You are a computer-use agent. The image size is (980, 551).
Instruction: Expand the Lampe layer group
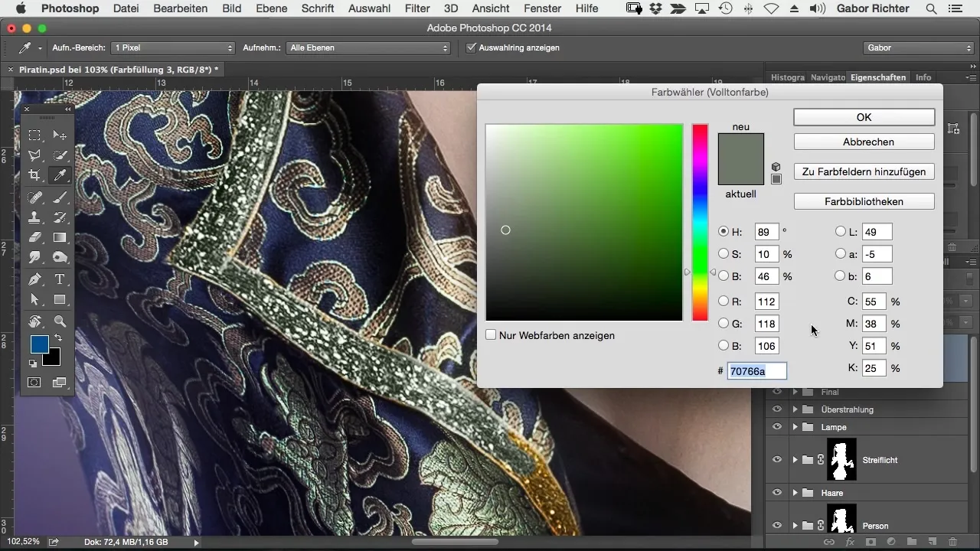795,427
